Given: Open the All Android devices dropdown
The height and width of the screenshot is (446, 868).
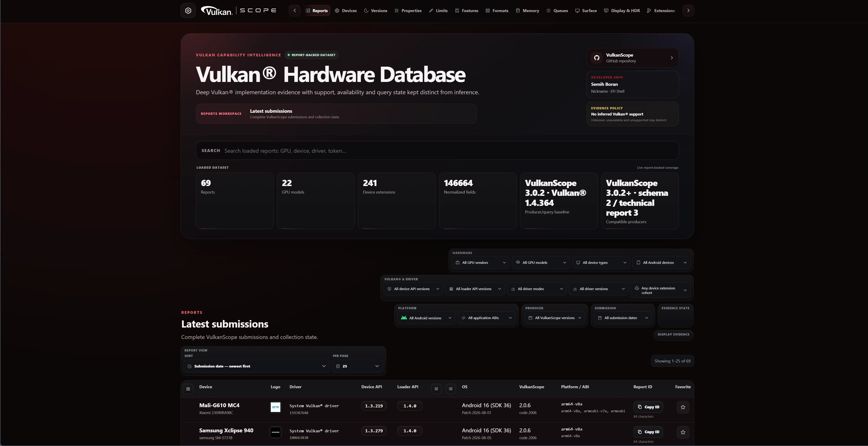Looking at the screenshot, I should coord(661,262).
